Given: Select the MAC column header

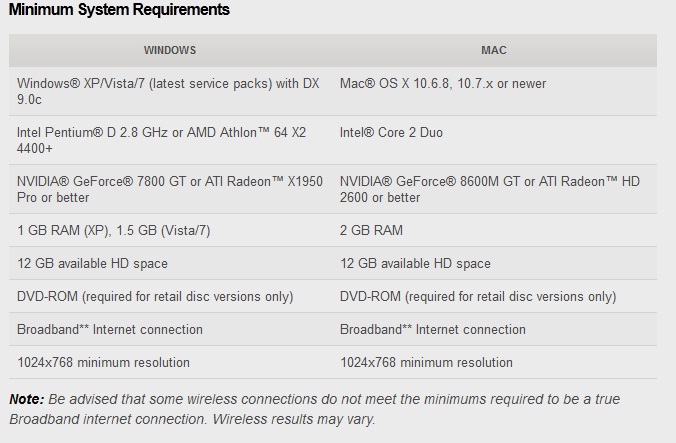Looking at the screenshot, I should [x=494, y=50].
